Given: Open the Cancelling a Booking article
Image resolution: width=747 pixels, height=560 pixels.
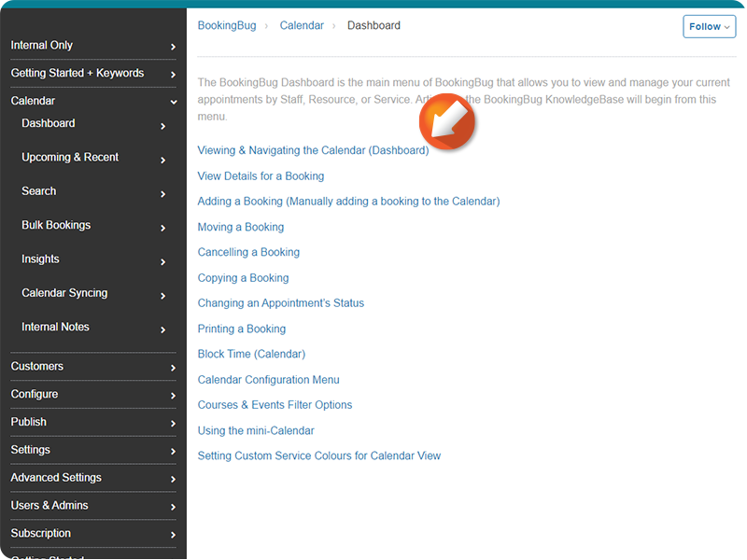Looking at the screenshot, I should (x=248, y=252).
